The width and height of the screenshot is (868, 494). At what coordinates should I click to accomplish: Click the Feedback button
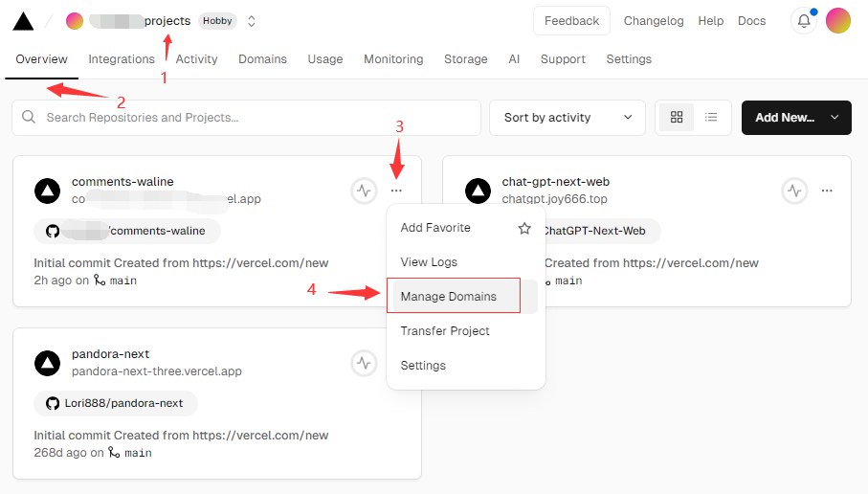click(x=571, y=21)
